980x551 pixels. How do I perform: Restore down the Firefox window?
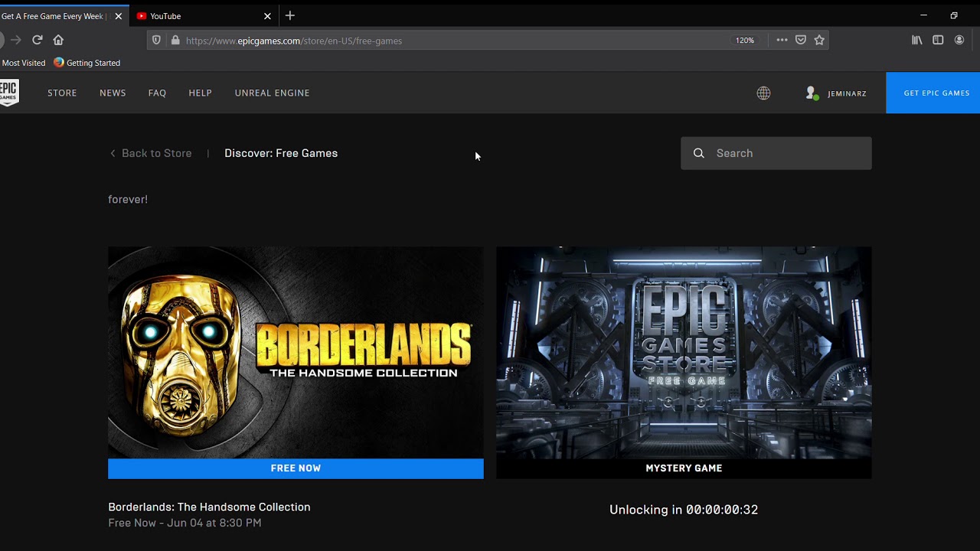coord(954,15)
